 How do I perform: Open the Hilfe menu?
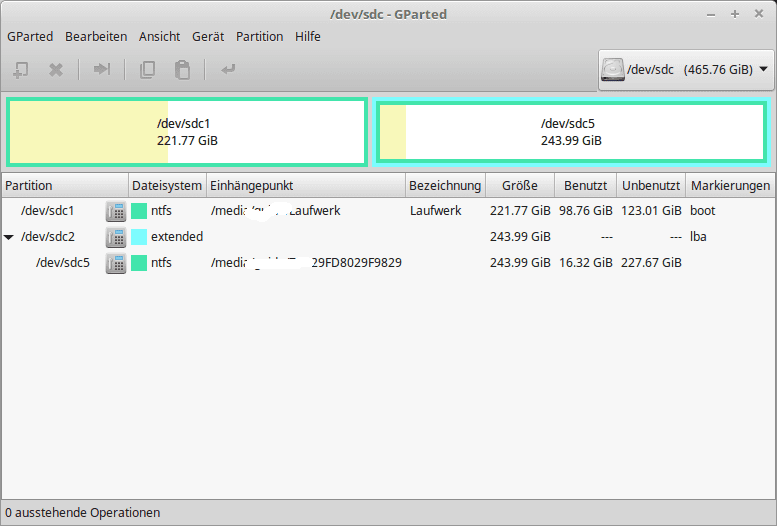308,37
